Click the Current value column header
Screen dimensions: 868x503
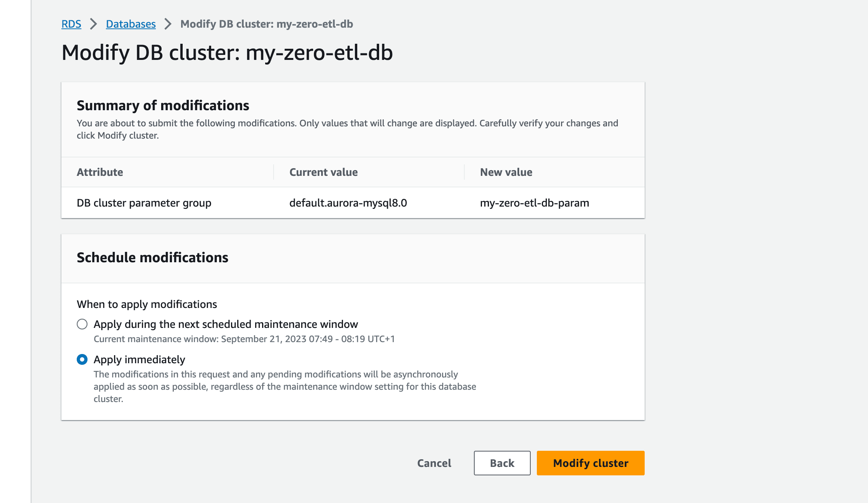pos(323,172)
